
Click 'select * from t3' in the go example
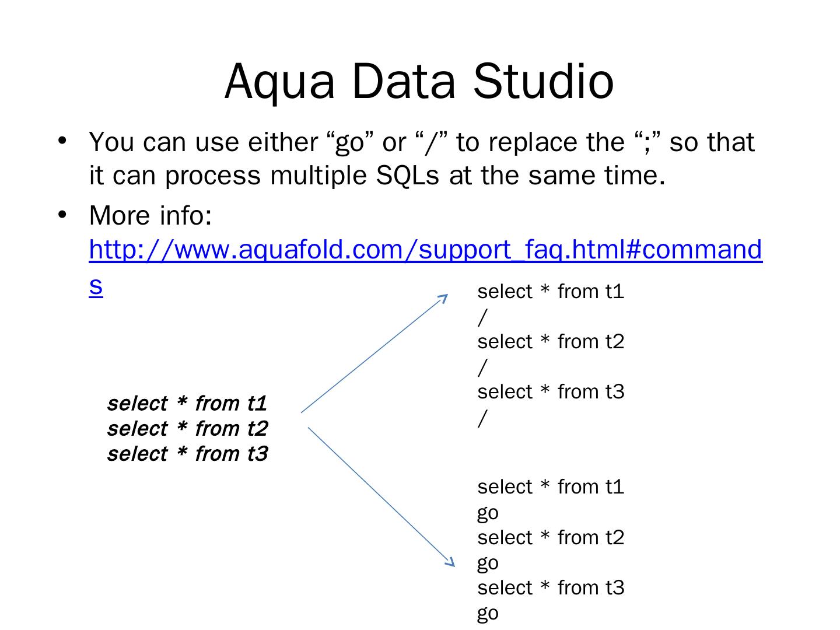pyautogui.click(x=551, y=587)
